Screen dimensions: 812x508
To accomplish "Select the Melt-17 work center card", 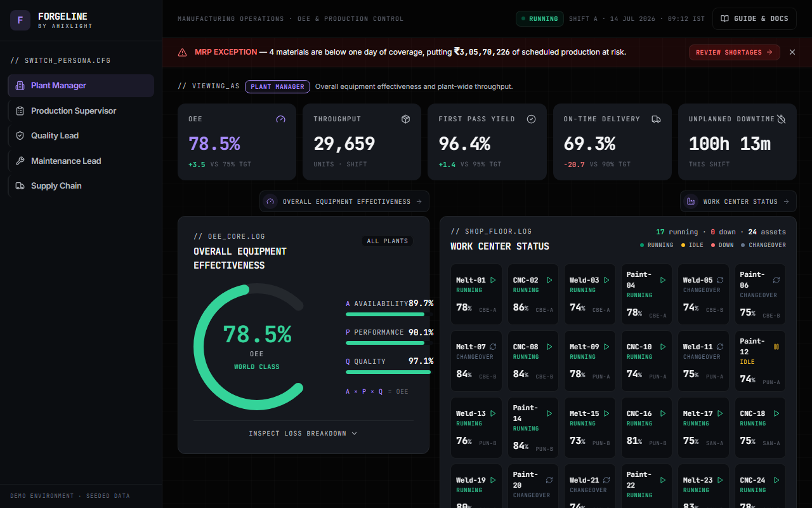I will (x=704, y=427).
